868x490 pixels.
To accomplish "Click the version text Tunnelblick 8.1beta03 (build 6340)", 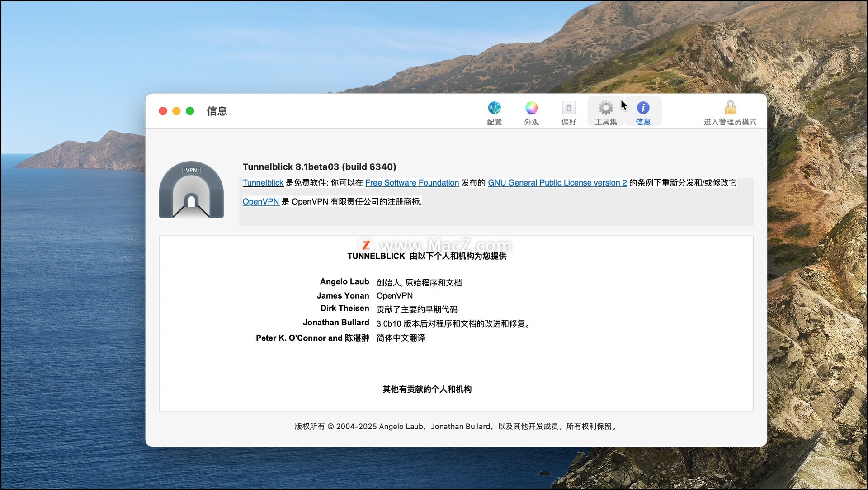I will [319, 167].
